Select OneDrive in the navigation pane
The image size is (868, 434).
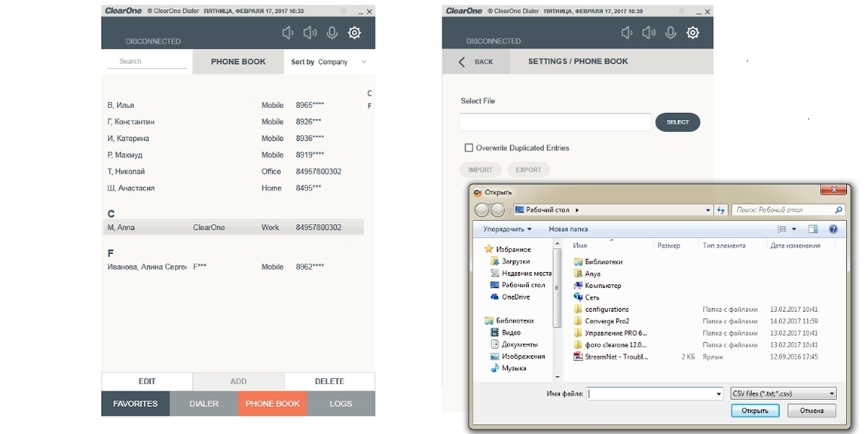tap(516, 297)
